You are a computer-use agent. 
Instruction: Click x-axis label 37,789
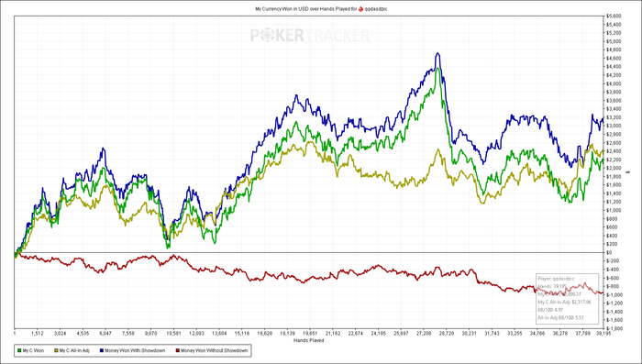click(x=583, y=334)
